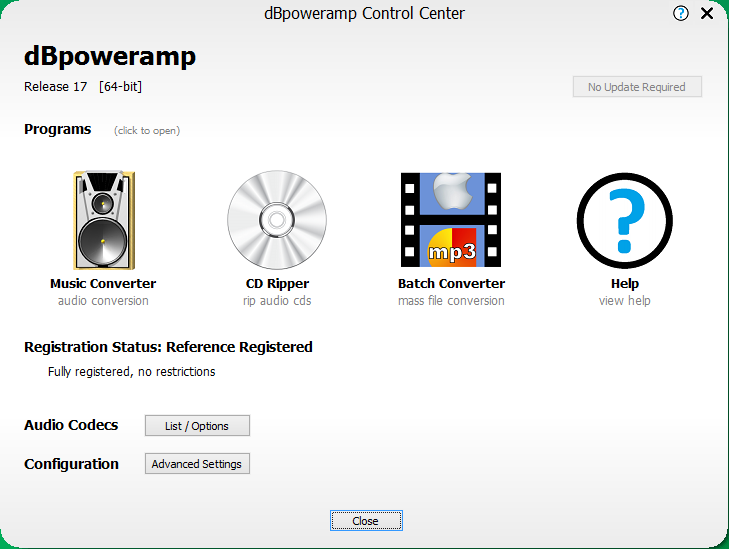Click 'Registration Status: Reference Registered' heading
The width and height of the screenshot is (729, 549).
168,347
